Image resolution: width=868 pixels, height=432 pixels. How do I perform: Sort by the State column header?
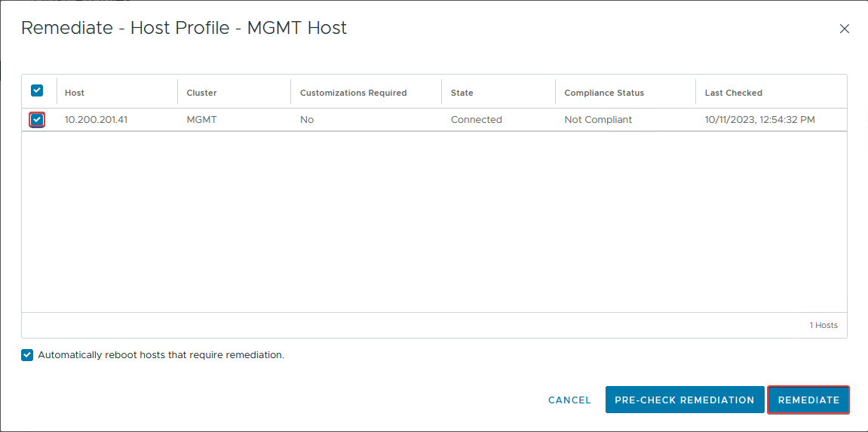pos(462,93)
